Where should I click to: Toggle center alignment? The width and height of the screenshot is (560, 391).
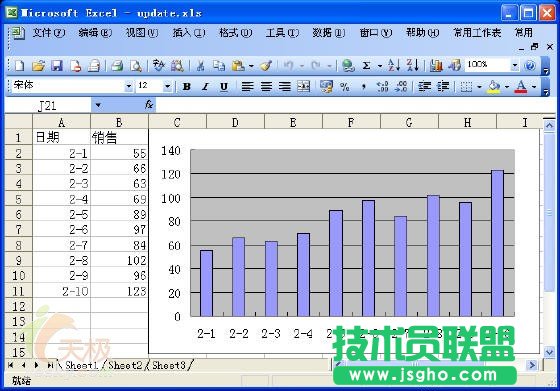266,86
